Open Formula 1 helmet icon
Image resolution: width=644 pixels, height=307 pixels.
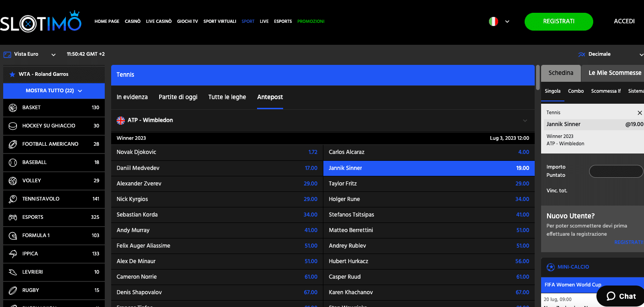click(13, 235)
